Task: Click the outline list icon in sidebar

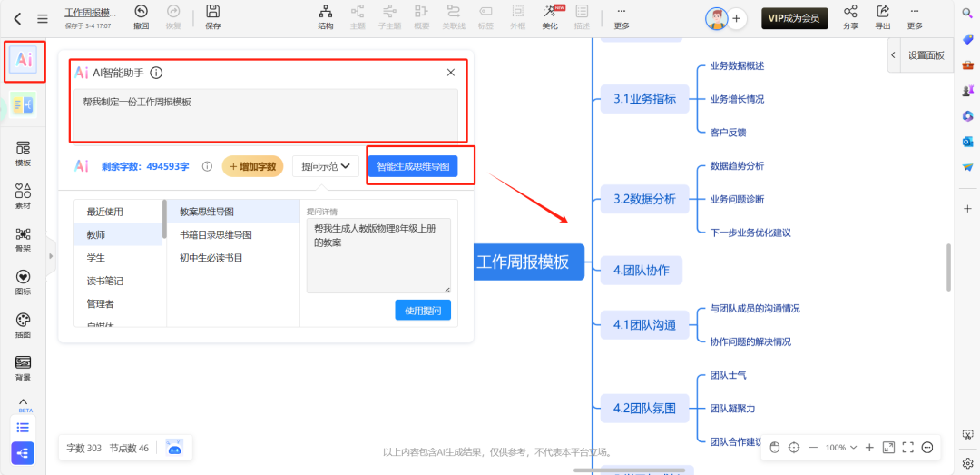Action: click(23, 428)
